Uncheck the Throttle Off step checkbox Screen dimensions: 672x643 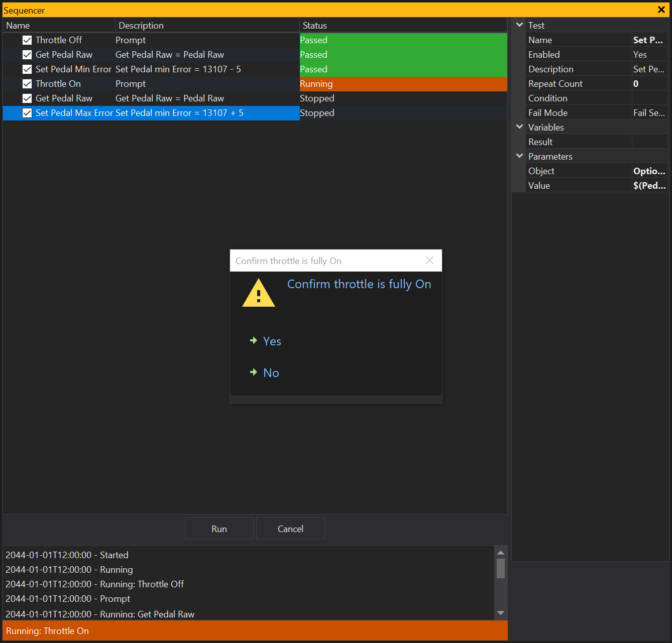click(x=27, y=40)
